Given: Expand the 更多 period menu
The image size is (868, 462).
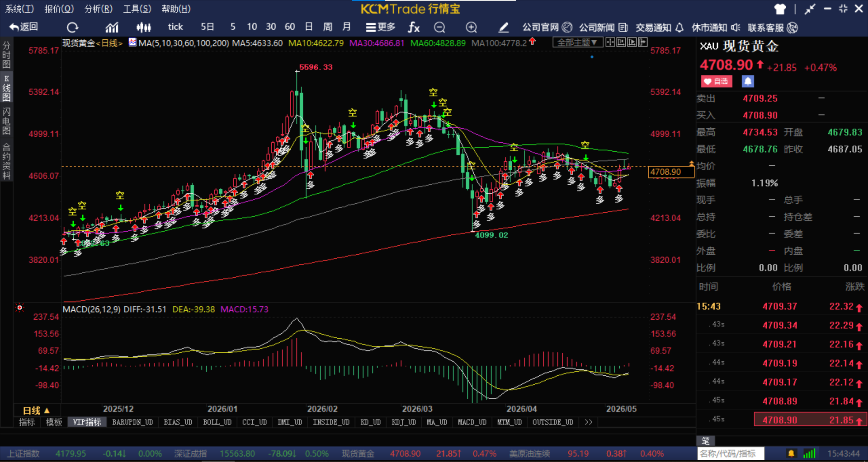Looking at the screenshot, I should pyautogui.click(x=380, y=28).
